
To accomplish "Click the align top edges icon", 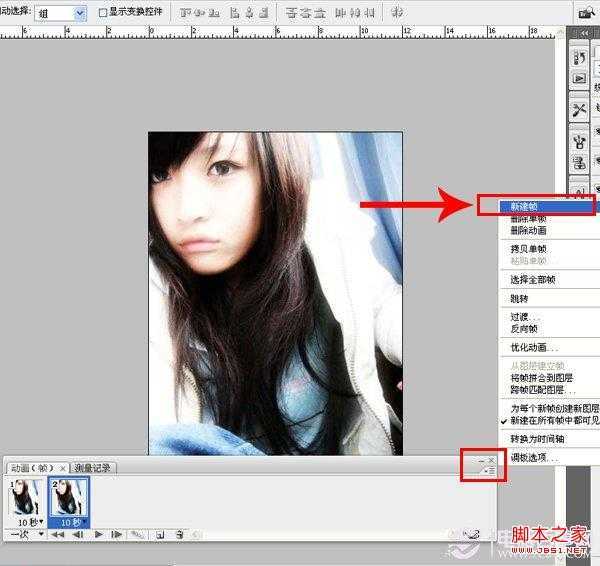I will (x=186, y=13).
